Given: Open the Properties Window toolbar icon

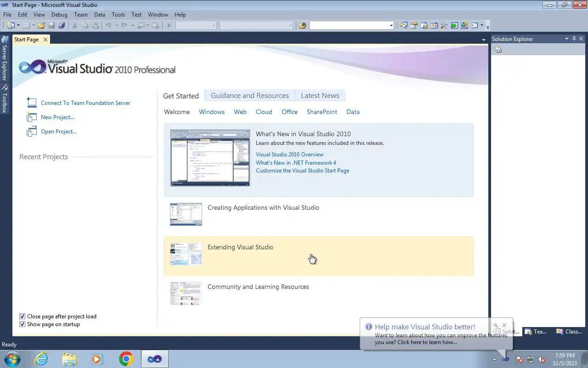Looking at the screenshot, I should click(x=413, y=25).
